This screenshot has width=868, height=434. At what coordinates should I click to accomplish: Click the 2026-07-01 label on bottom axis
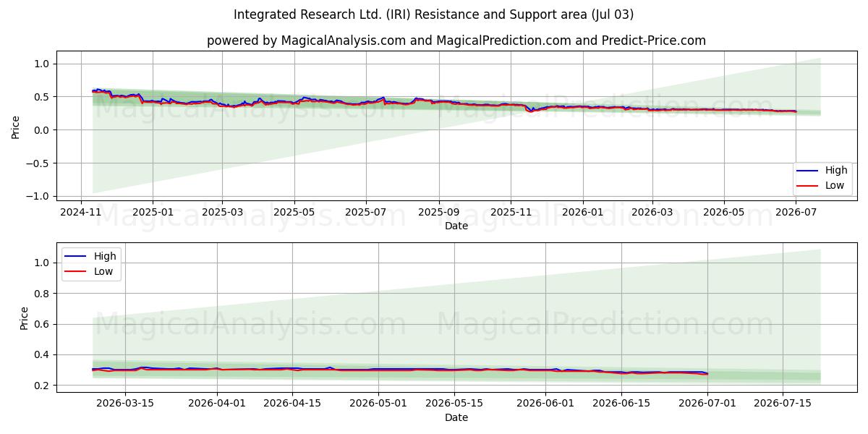[707, 404]
